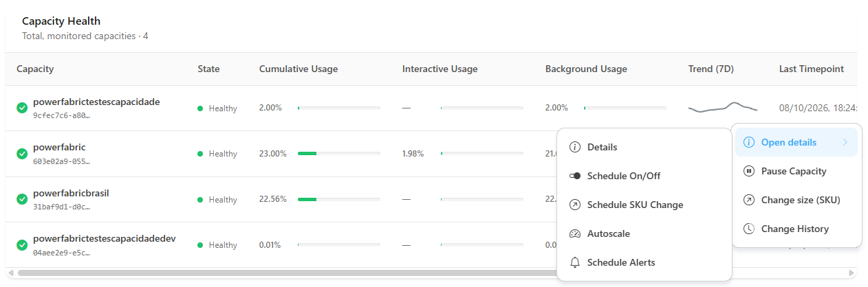
Task: Sort by the State column header
Action: point(208,69)
